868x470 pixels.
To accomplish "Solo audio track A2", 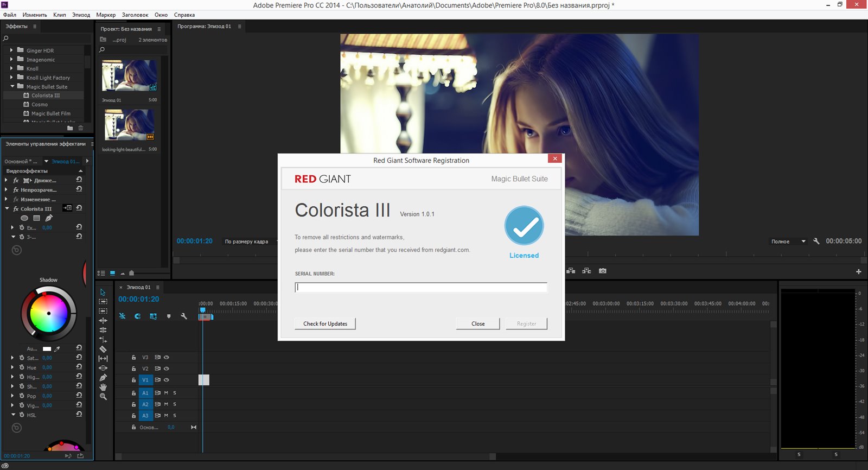I will 175,404.
